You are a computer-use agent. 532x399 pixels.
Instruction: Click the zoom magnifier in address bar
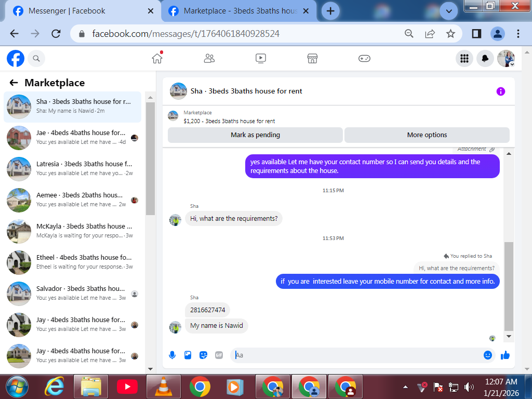pos(409,34)
